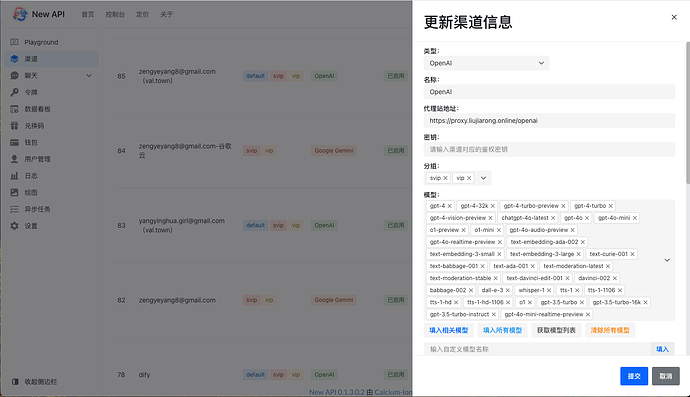Image resolution: width=690 pixels, height=397 pixels.
Task: Click the 日志 chart icon
Action: pos(14,176)
